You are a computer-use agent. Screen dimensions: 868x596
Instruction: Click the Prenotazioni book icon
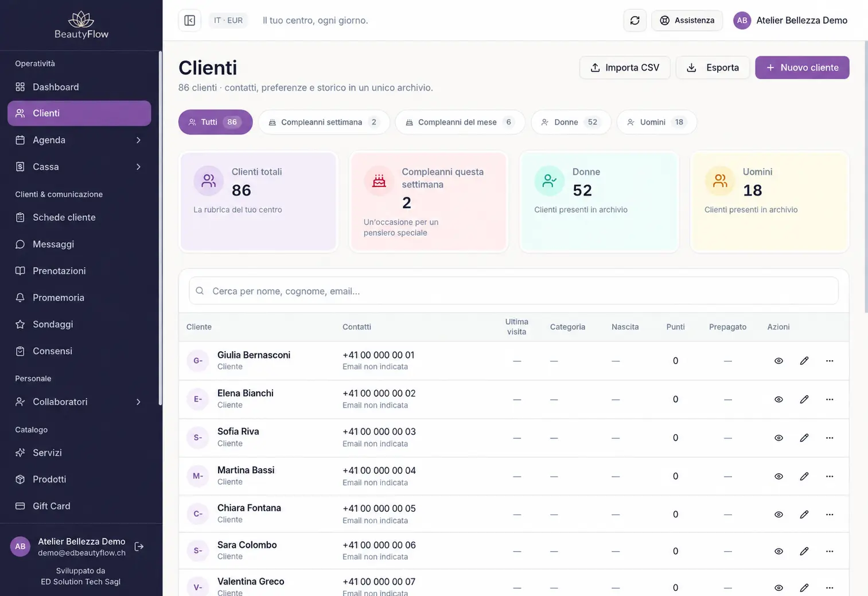(x=20, y=271)
